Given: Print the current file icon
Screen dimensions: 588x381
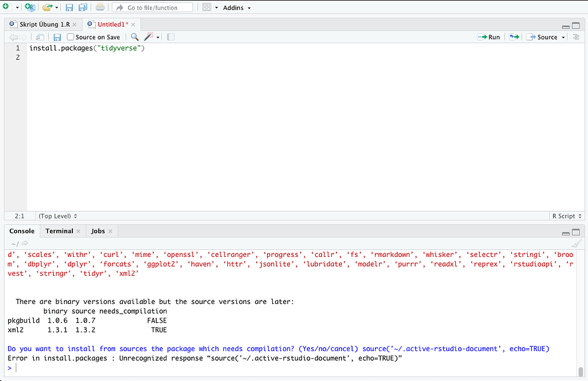Looking at the screenshot, I should pos(100,7).
